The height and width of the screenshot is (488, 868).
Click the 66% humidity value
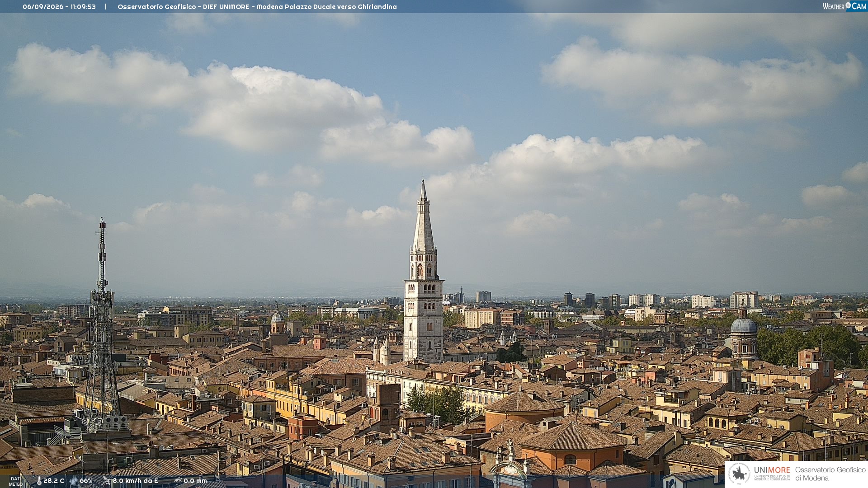point(86,481)
